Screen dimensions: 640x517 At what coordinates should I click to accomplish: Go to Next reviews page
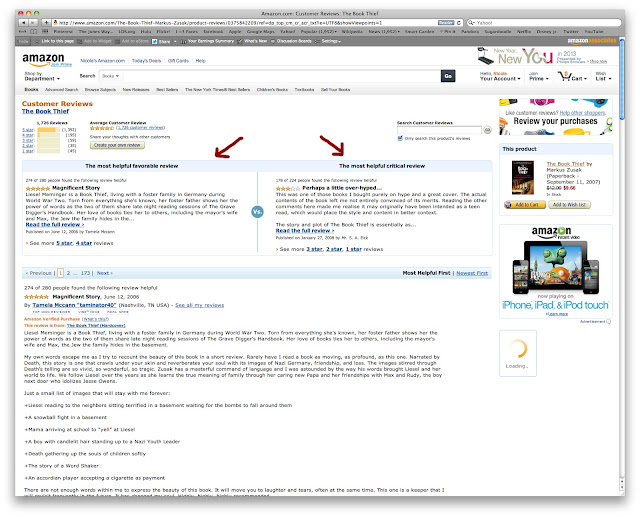pyautogui.click(x=104, y=273)
